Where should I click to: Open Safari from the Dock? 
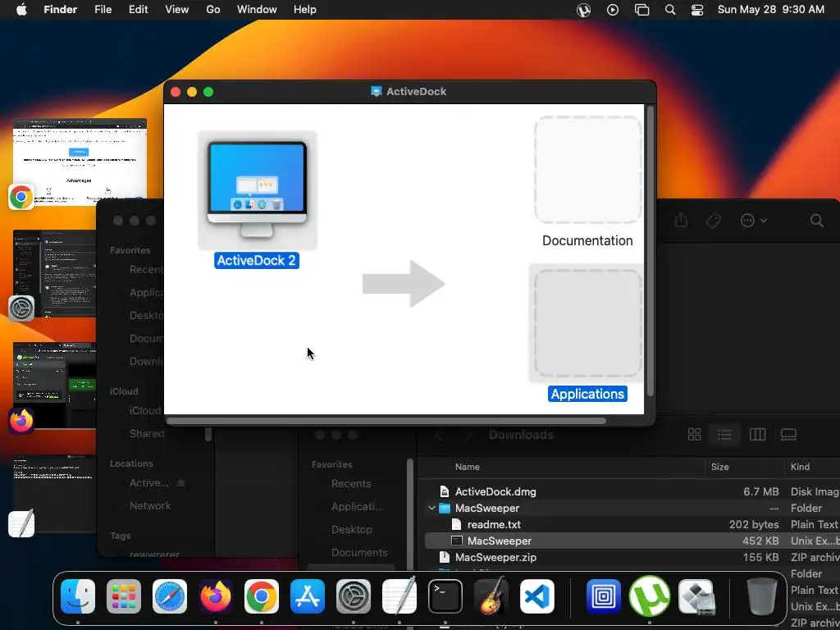tap(170, 596)
